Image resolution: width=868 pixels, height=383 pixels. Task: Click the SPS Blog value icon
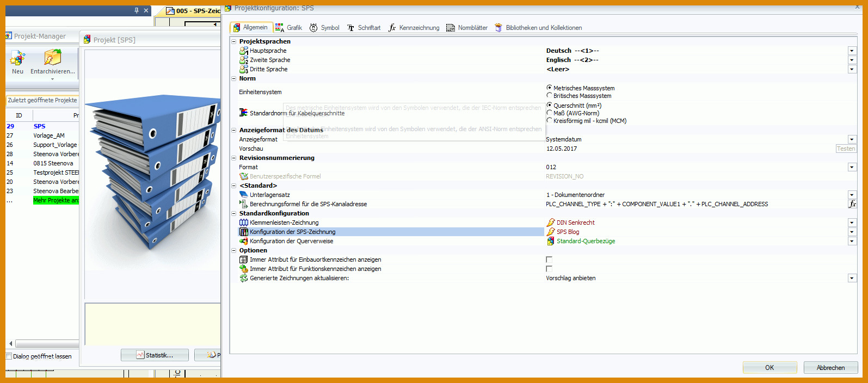(551, 232)
